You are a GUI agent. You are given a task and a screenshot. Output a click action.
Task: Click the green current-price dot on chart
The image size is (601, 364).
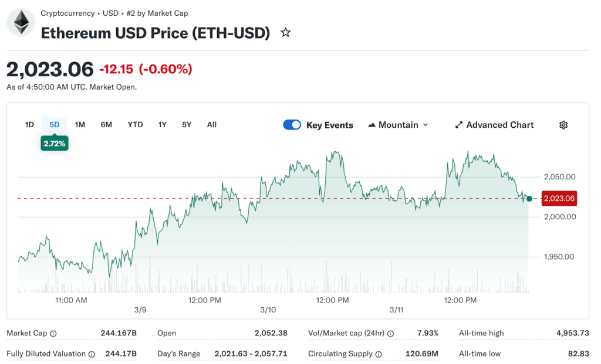click(529, 199)
